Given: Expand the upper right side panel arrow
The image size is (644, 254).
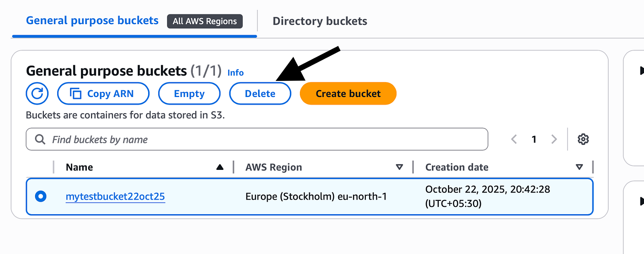Looking at the screenshot, I should 641,71.
